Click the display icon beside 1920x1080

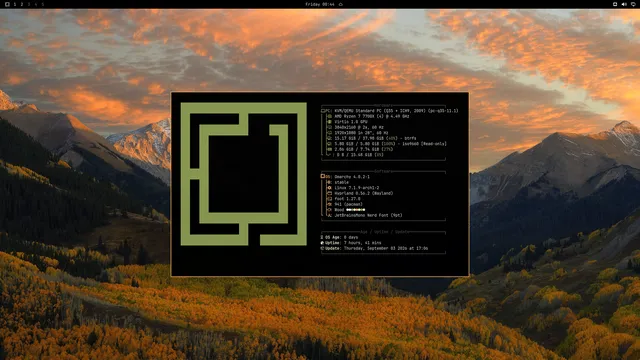tap(330, 133)
